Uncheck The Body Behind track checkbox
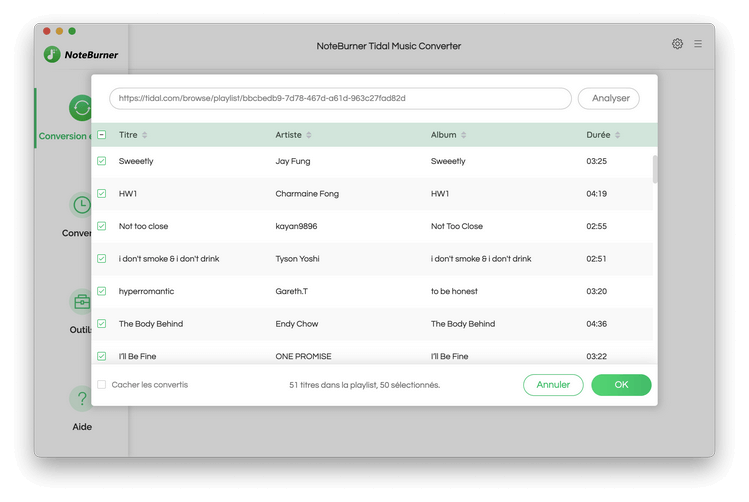This screenshot has height=502, width=749. (102, 323)
